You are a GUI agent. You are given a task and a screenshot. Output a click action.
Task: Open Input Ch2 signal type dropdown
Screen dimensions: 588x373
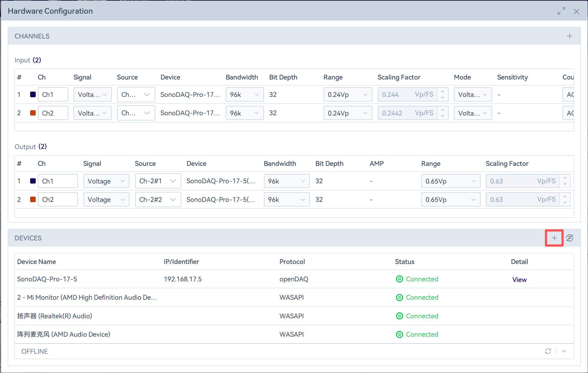(x=92, y=113)
